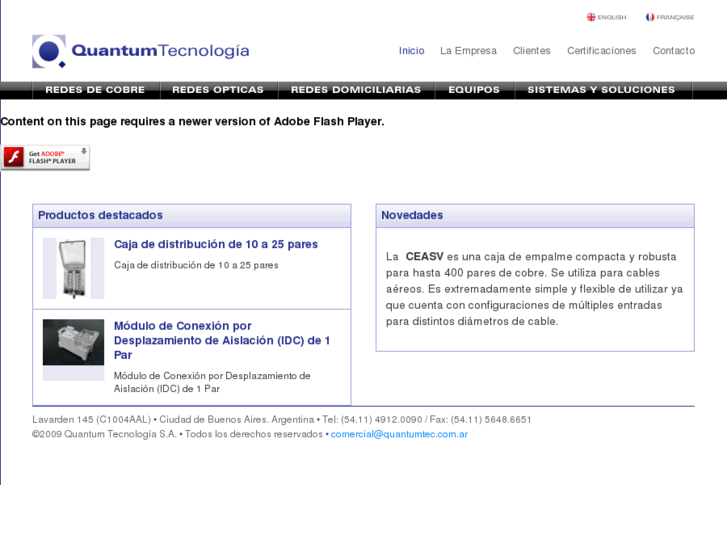Open Redes de Cobre menu

pyautogui.click(x=95, y=90)
